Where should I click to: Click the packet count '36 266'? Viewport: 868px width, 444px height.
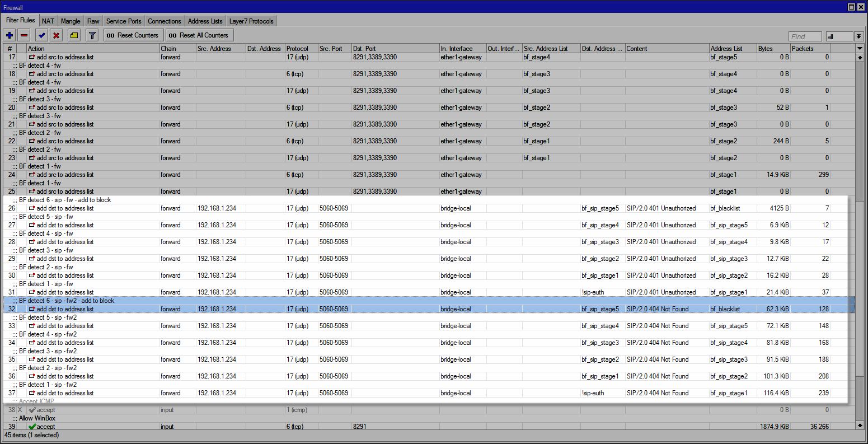[819, 427]
